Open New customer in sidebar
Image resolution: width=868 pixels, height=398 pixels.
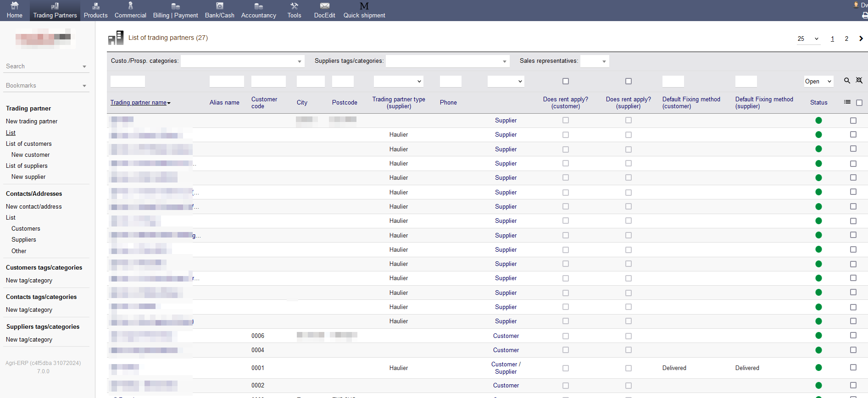[x=31, y=155]
